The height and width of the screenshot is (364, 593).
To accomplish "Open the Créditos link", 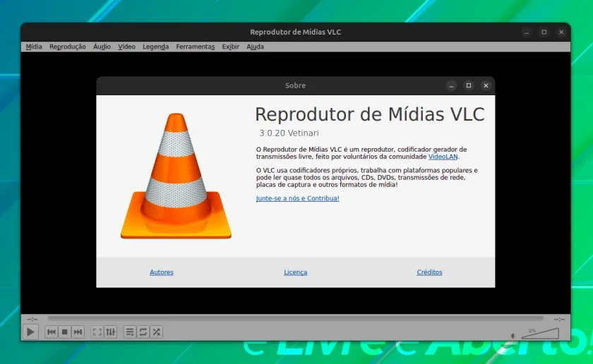I will pyautogui.click(x=429, y=272).
